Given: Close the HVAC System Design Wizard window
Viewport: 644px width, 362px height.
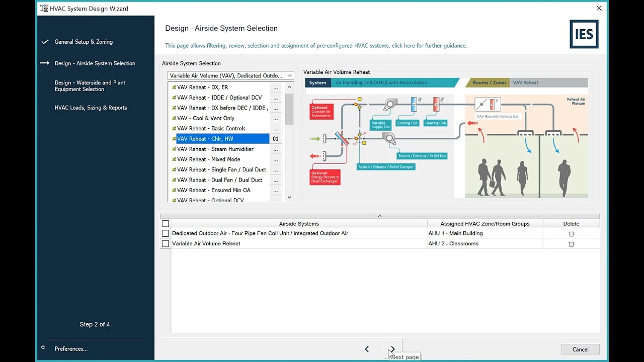Looking at the screenshot, I should [599, 9].
